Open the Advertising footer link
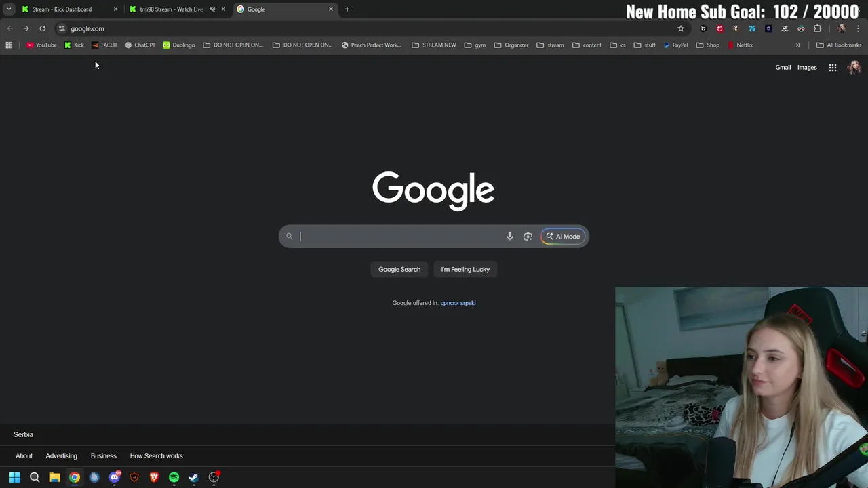Viewport: 868px width, 488px height. pos(61,455)
